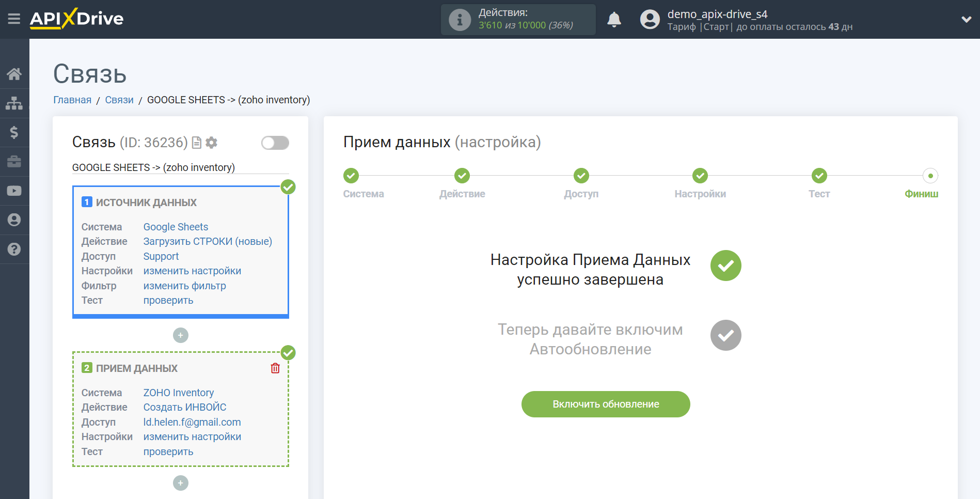Click the user avatar icon

point(650,20)
